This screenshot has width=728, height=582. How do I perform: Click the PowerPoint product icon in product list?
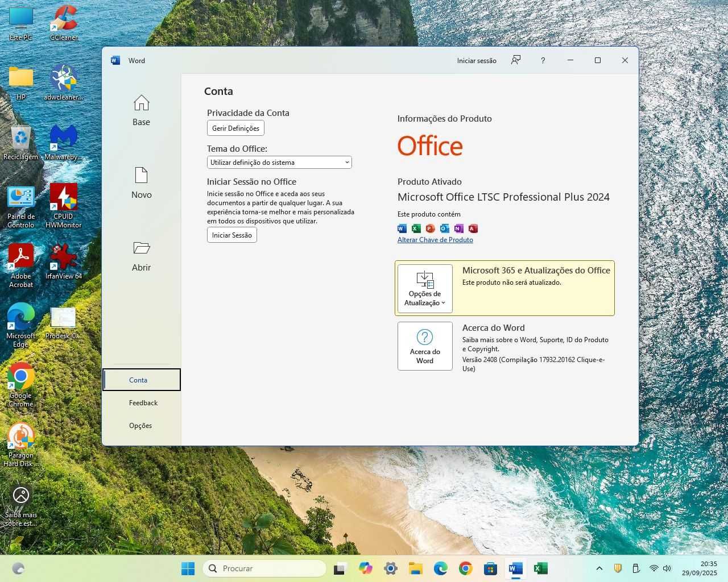[431, 228]
